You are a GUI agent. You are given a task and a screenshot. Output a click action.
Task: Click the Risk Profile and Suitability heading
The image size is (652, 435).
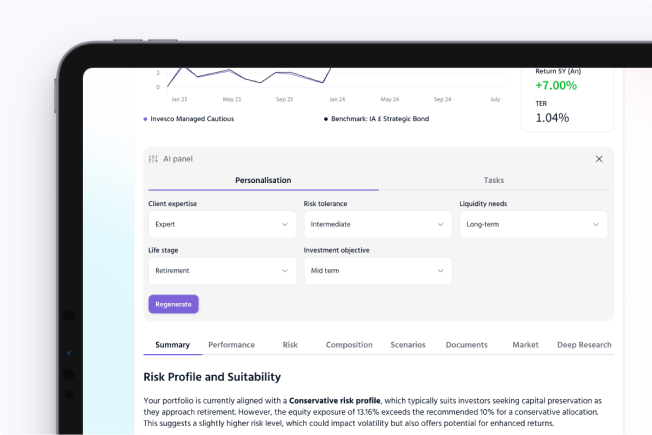pos(212,377)
